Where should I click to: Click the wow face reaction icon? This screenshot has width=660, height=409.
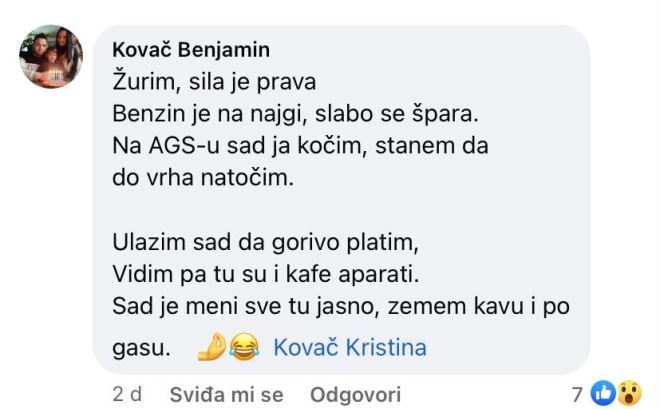click(628, 394)
